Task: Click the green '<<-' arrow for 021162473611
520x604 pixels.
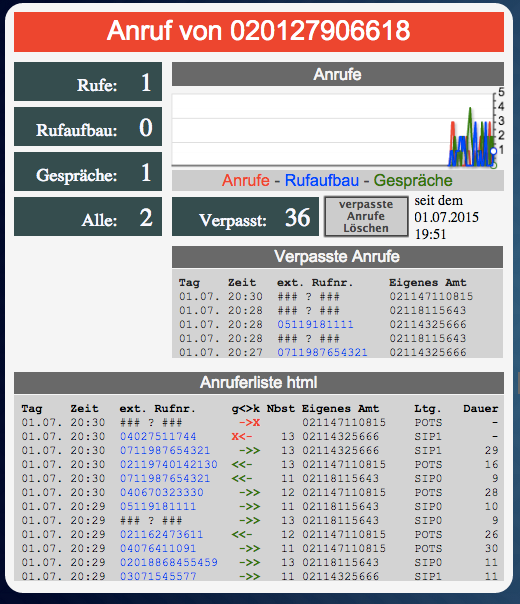Action: (x=242, y=534)
